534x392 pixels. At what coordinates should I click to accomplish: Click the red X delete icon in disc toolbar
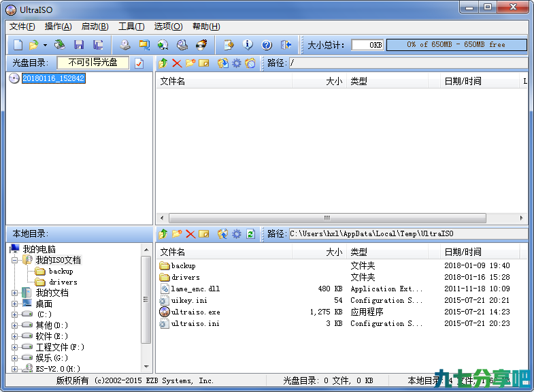pyautogui.click(x=177, y=63)
